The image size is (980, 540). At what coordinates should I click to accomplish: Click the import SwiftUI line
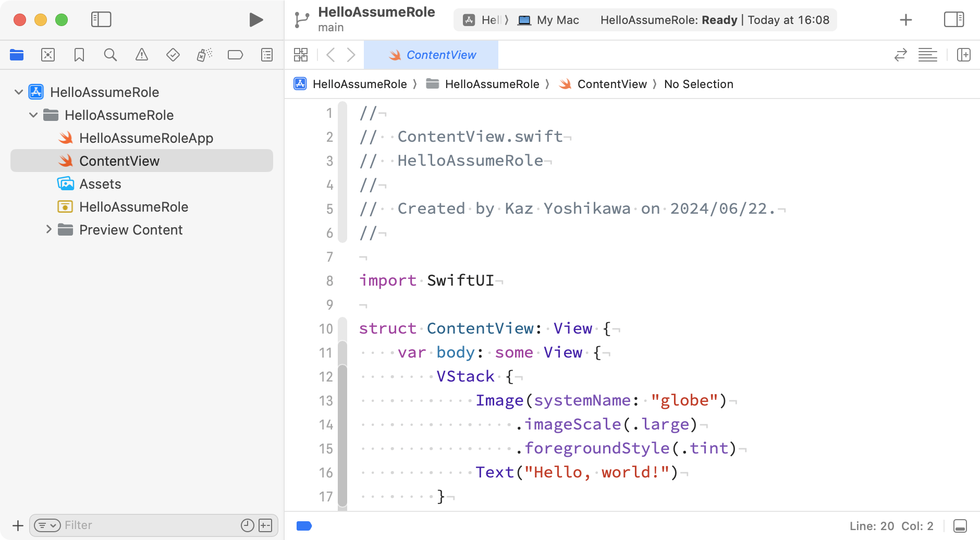[x=426, y=281]
